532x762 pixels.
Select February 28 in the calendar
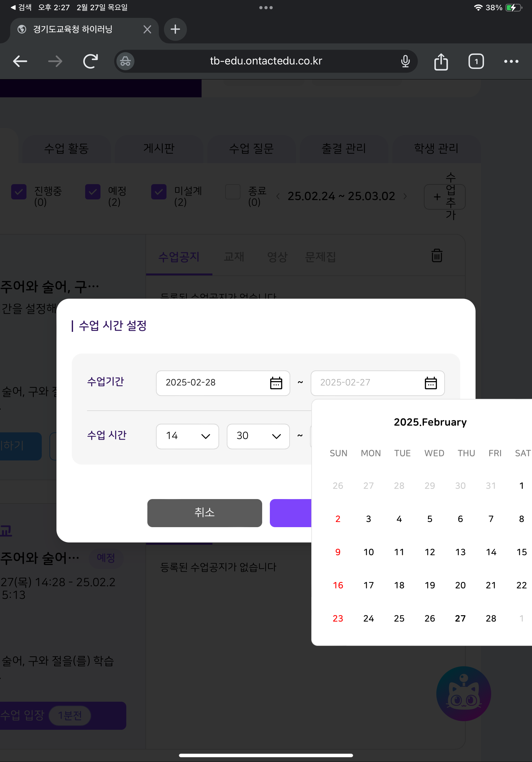click(491, 618)
